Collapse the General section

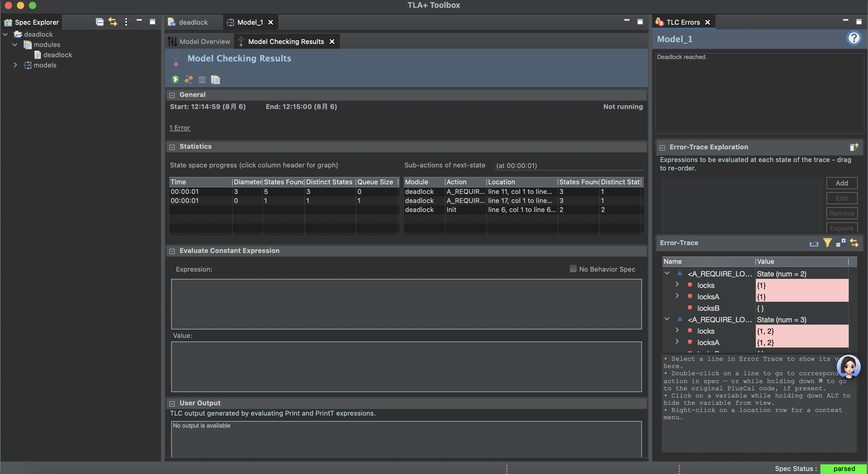pyautogui.click(x=172, y=95)
